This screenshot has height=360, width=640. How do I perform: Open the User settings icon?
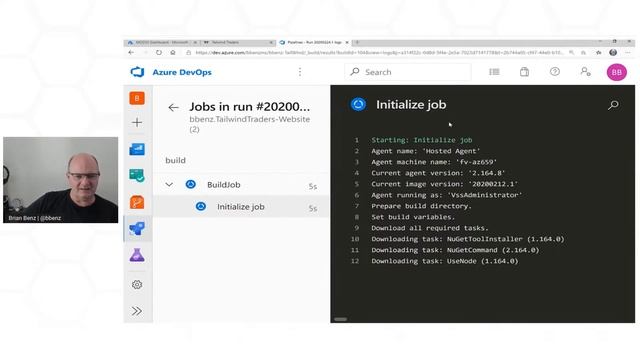tap(585, 72)
